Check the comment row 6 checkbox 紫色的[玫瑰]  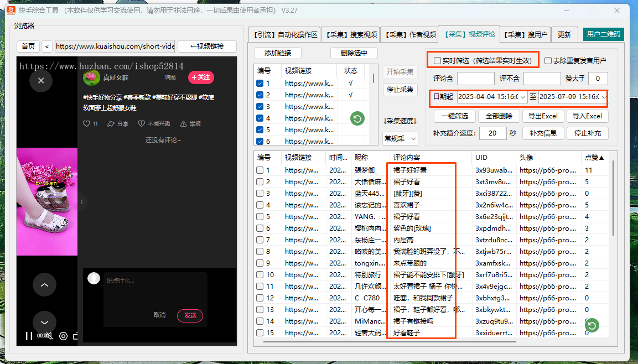tap(260, 228)
